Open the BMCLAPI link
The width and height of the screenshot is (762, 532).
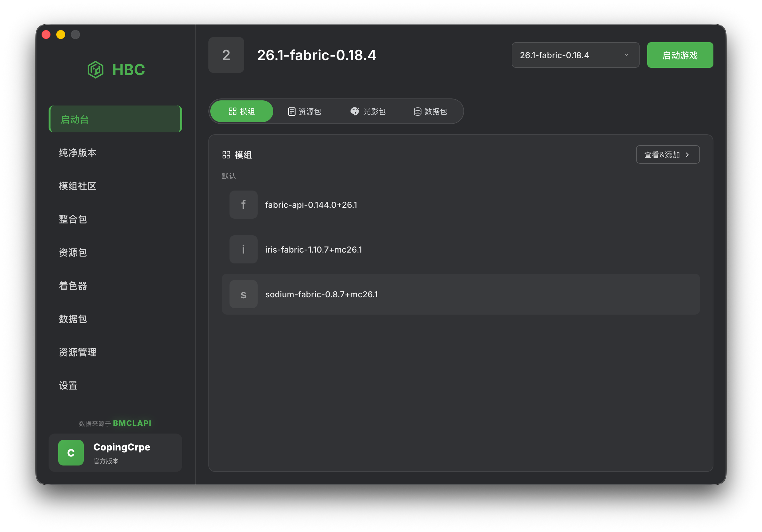pyautogui.click(x=132, y=423)
